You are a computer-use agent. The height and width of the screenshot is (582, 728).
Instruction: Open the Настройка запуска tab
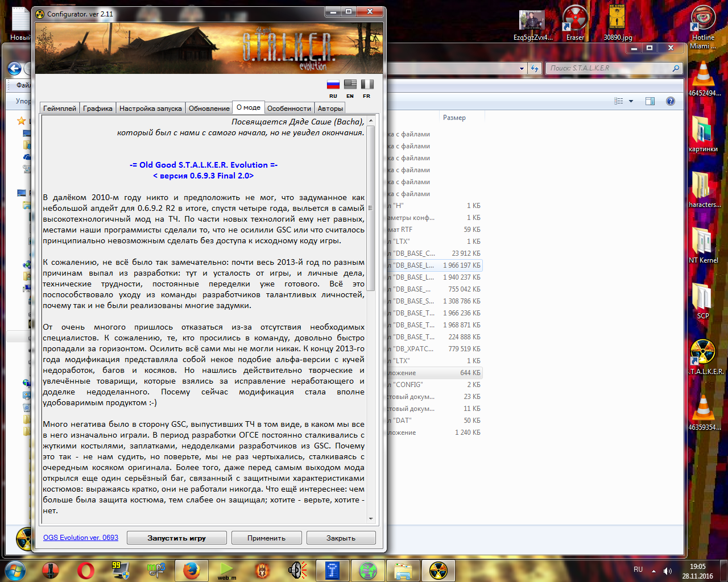151,109
